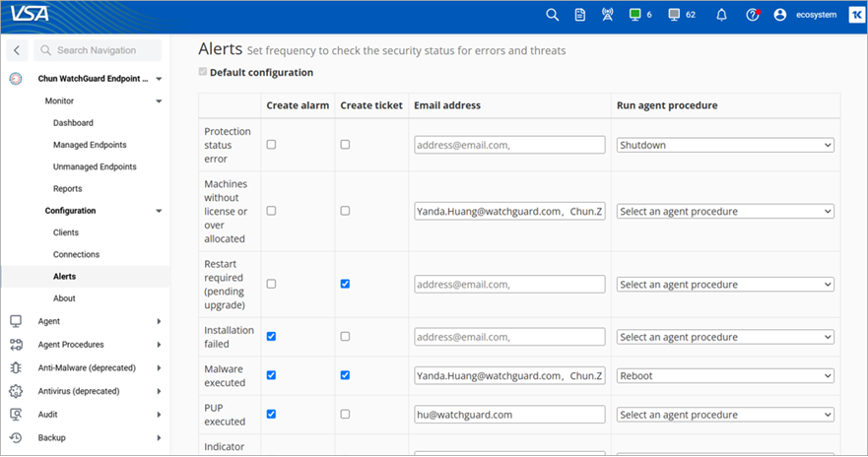The image size is (868, 457).
Task: Open Connections under Configuration
Action: pyautogui.click(x=77, y=254)
